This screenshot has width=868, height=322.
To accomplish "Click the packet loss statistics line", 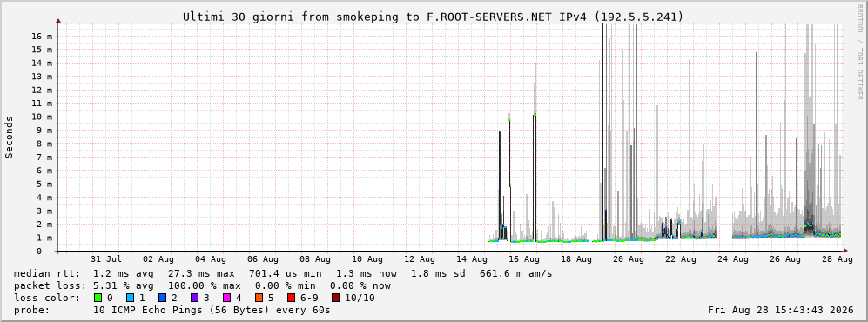I will click(x=202, y=285).
